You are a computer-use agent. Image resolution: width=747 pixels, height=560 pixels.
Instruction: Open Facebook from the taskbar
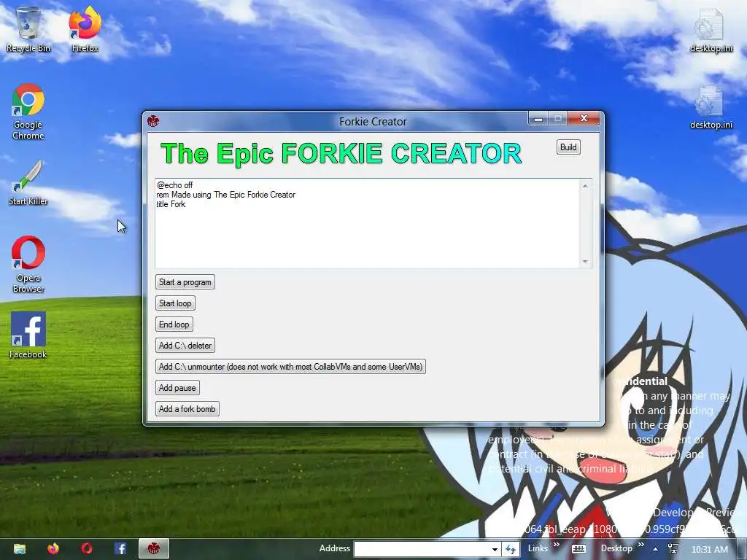[x=120, y=548]
